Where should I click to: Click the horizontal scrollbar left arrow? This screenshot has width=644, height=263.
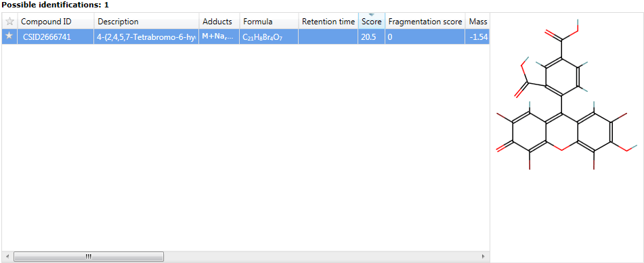(x=7, y=256)
